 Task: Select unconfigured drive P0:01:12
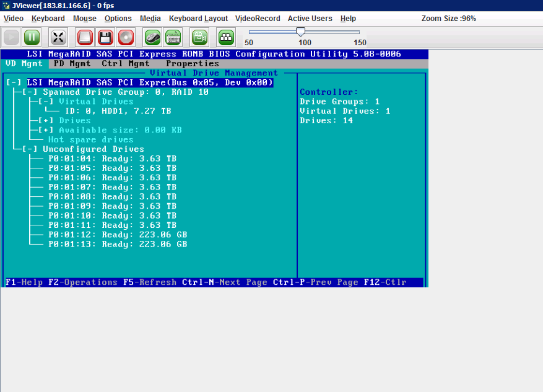pyautogui.click(x=118, y=235)
